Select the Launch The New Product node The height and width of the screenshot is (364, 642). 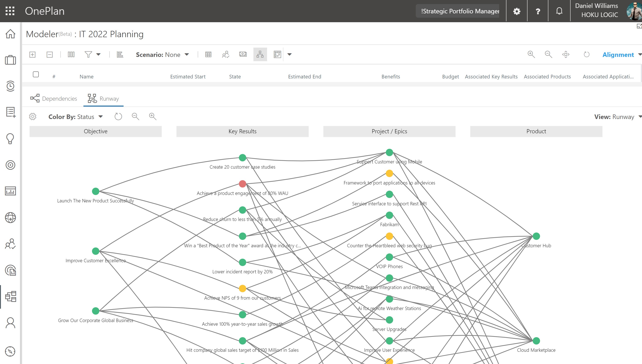(x=95, y=191)
